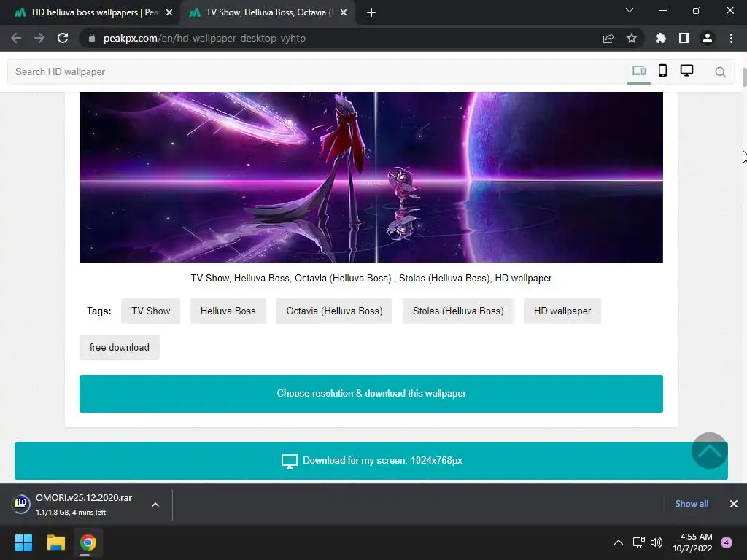Open the volume control in the tray
Image resolution: width=747 pixels, height=560 pixels.
coord(657,542)
